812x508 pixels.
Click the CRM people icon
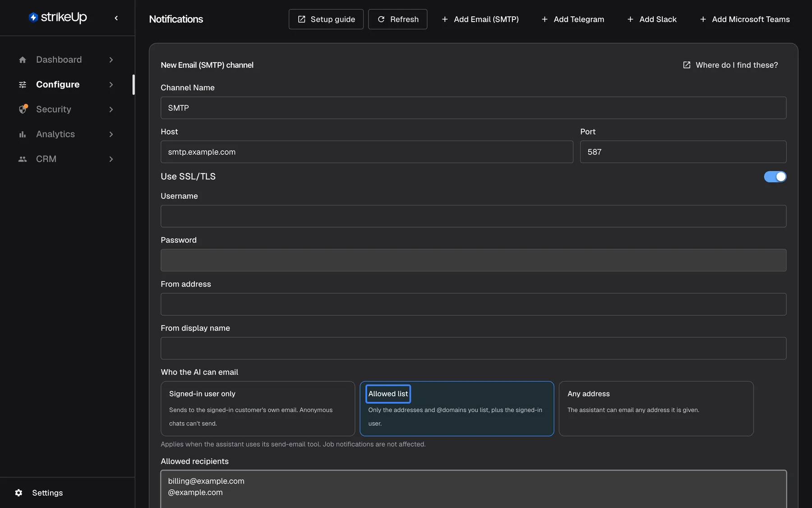coord(23,159)
